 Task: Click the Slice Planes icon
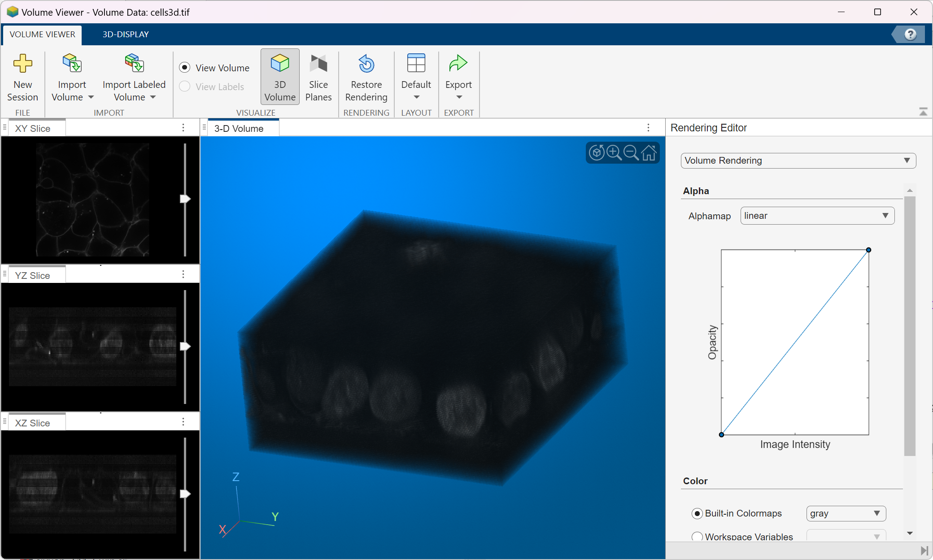[318, 64]
